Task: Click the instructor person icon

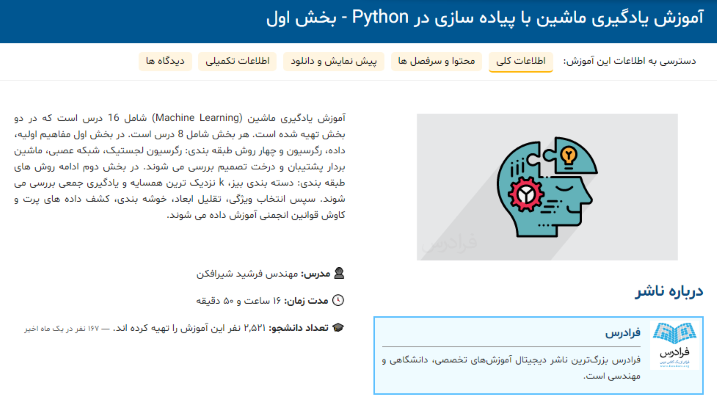Action: 339,272
